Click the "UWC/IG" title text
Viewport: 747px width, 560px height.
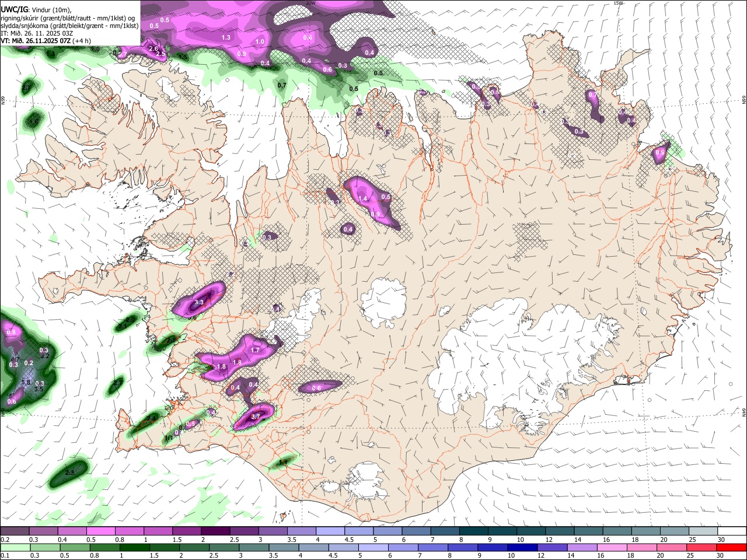coord(14,9)
